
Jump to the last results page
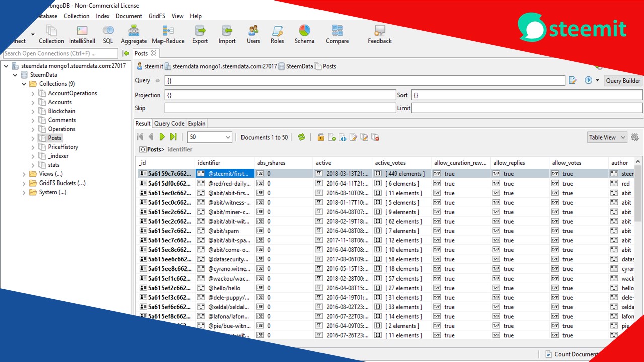[173, 137]
